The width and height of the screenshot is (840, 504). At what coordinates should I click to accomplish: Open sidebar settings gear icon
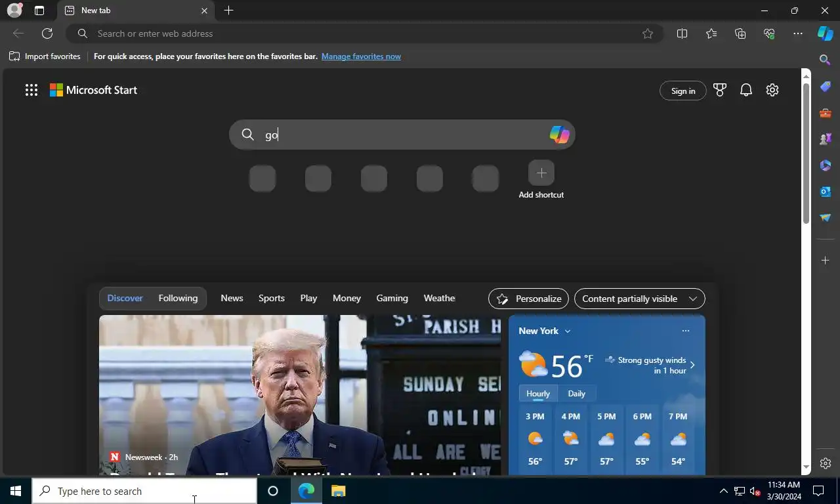coord(826,463)
